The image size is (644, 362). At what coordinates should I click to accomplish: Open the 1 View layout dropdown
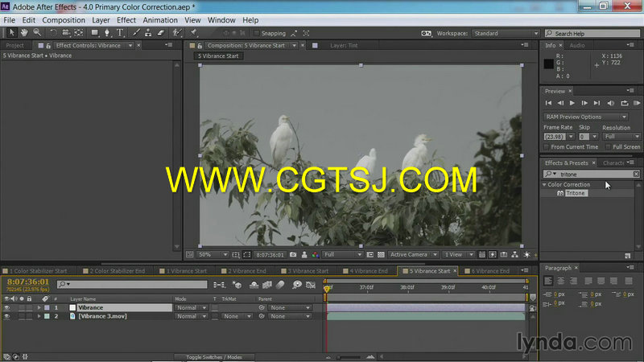459,255
